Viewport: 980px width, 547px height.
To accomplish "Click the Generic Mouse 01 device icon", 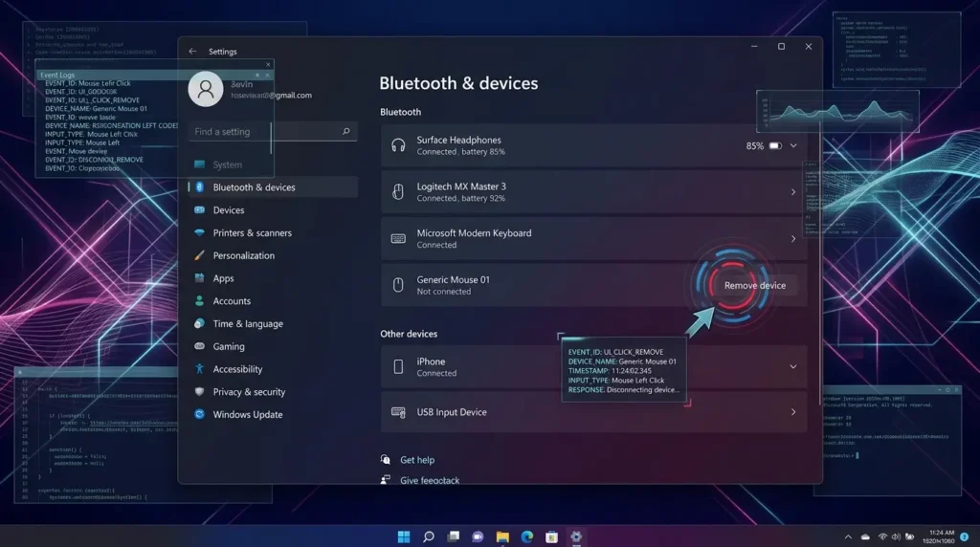I will click(398, 285).
